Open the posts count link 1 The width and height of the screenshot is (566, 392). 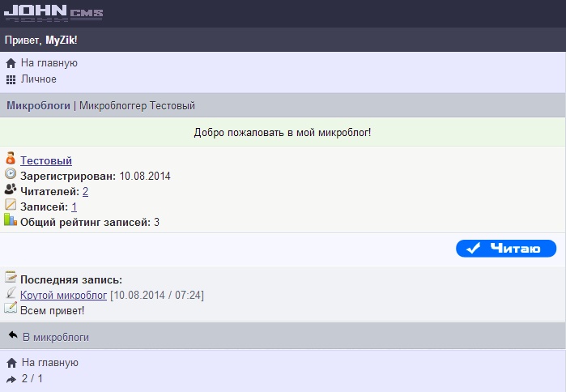click(74, 207)
